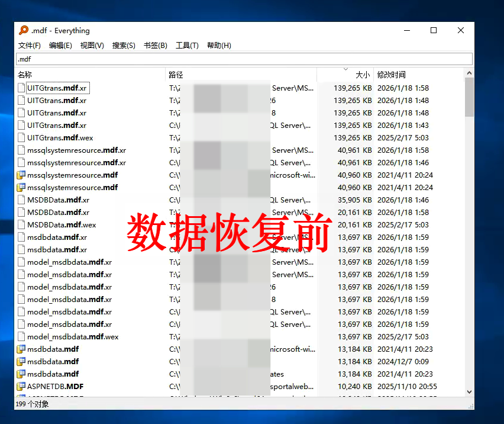Focus the search box containing .mdf

(244, 59)
